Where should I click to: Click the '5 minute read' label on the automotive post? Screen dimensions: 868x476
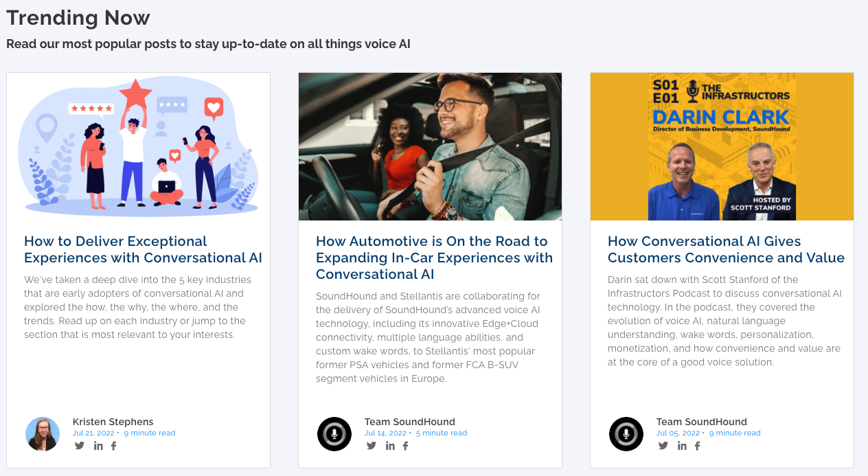pyautogui.click(x=441, y=433)
